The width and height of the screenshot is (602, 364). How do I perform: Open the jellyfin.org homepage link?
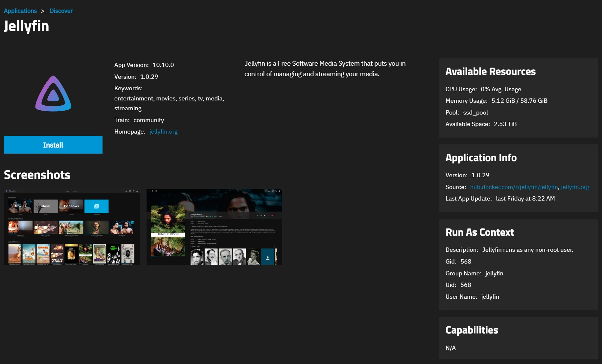(163, 131)
